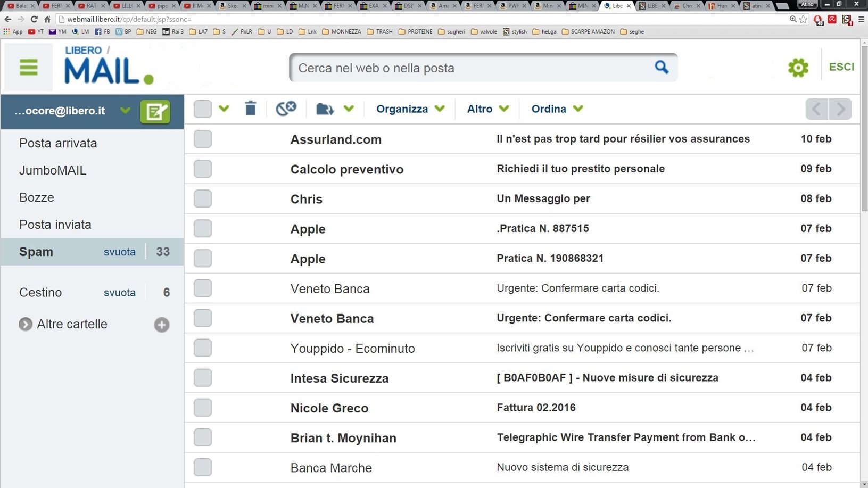Open the YM mail bookmark
This screenshot has width=868, height=488.
tap(57, 31)
